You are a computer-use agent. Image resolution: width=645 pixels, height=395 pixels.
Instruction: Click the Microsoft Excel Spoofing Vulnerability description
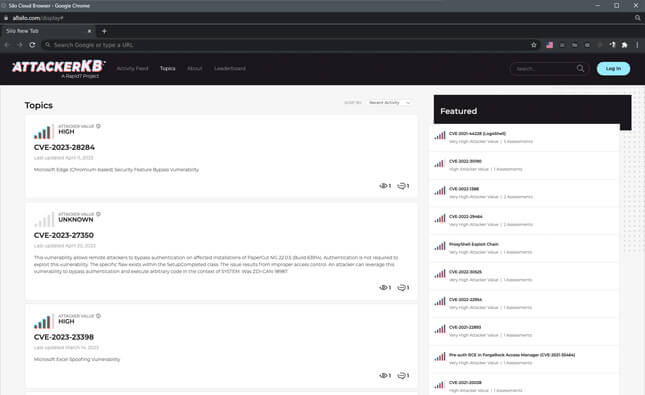tap(77, 359)
